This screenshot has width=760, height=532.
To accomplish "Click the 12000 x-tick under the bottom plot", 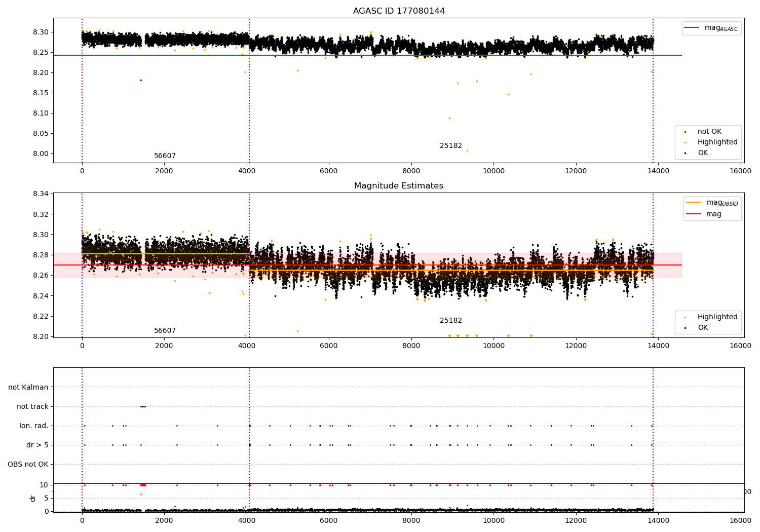I will coord(576,520).
